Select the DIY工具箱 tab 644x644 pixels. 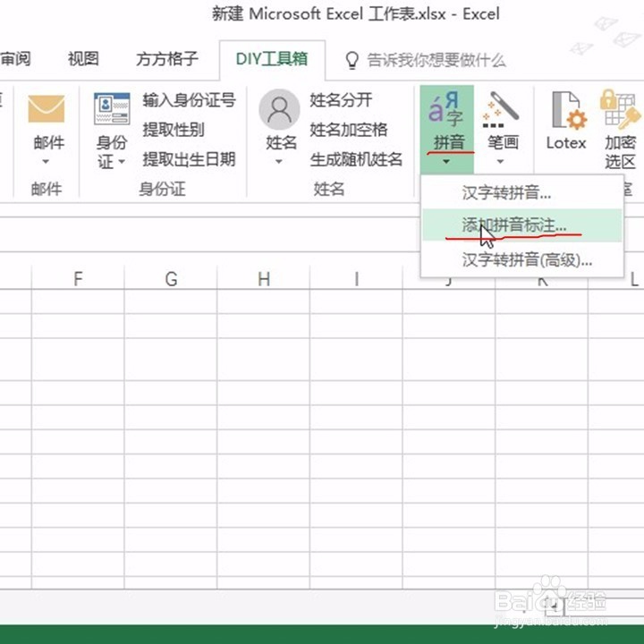pos(272,59)
